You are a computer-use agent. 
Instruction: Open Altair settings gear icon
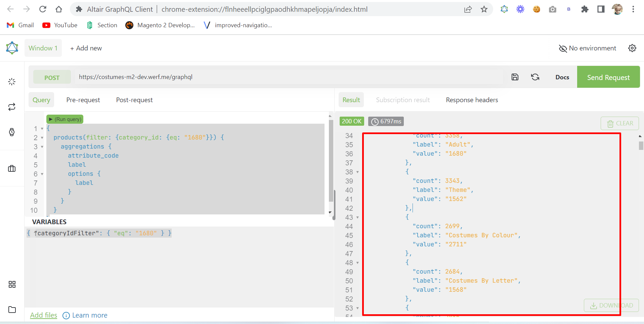[x=632, y=48]
